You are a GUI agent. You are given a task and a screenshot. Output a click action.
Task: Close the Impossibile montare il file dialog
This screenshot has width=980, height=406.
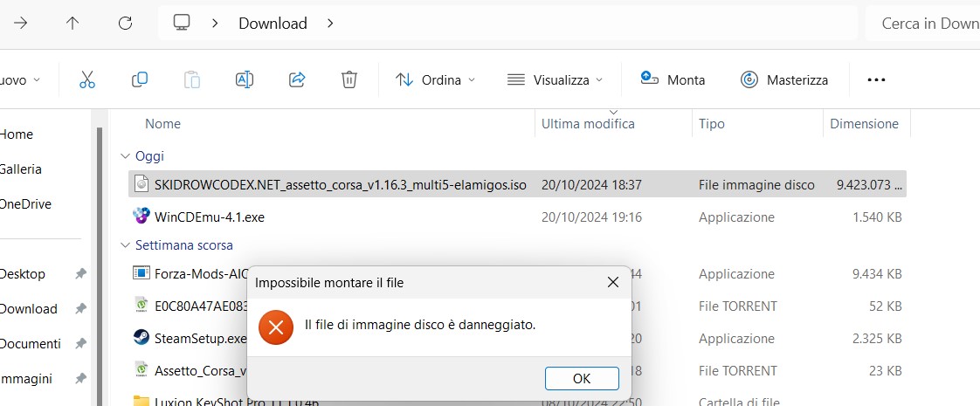click(612, 282)
